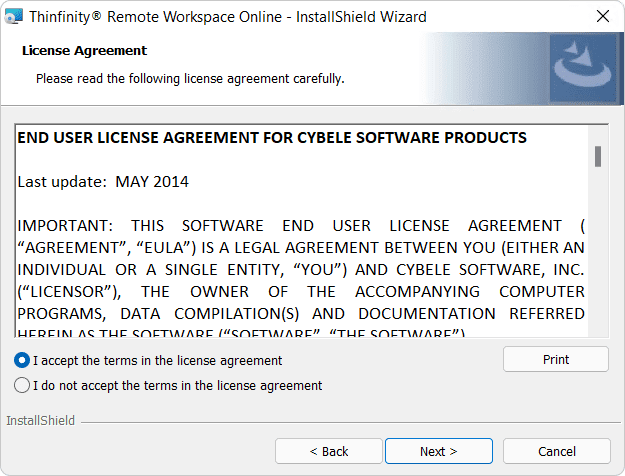Viewport: 625px width, 476px height.
Task: Click the InstallShield label at the bottom
Action: tap(41, 421)
